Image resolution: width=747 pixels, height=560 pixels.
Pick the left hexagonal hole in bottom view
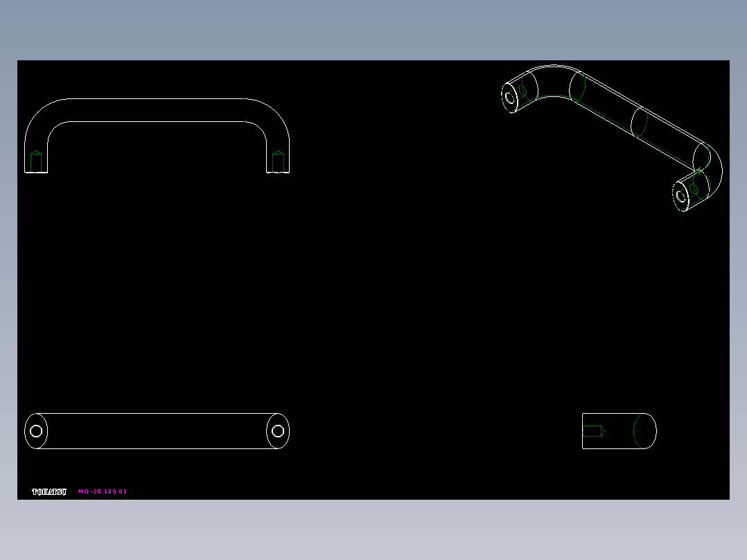coord(36,431)
